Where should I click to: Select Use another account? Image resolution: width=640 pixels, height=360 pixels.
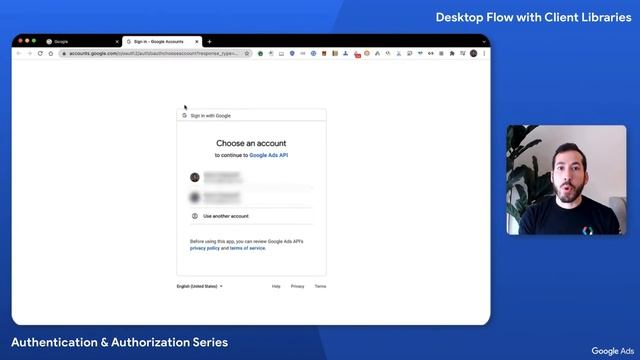(251, 216)
